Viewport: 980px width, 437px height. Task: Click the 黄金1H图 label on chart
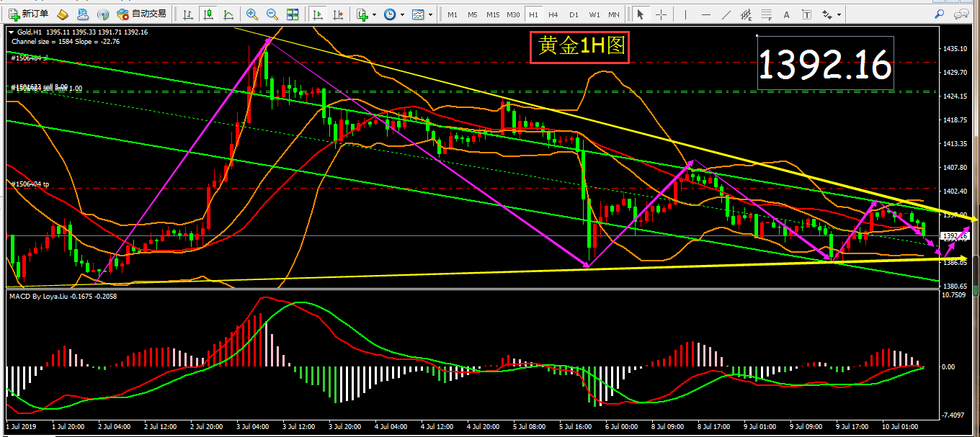point(579,48)
